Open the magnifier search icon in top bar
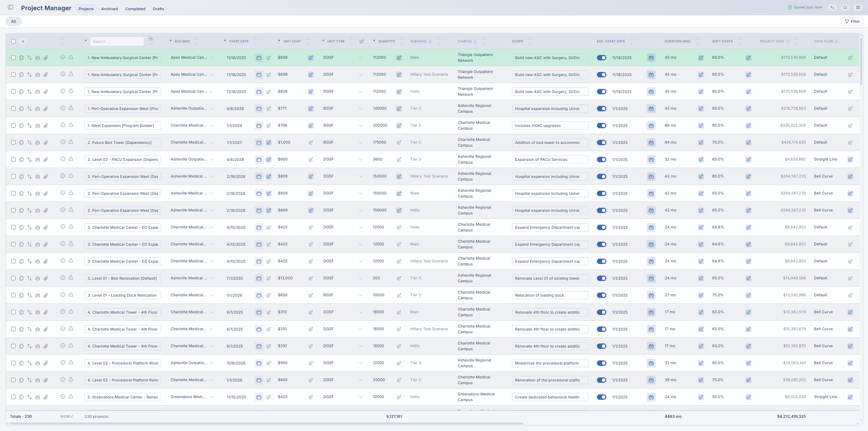This screenshot has height=431, width=868. (x=845, y=7)
